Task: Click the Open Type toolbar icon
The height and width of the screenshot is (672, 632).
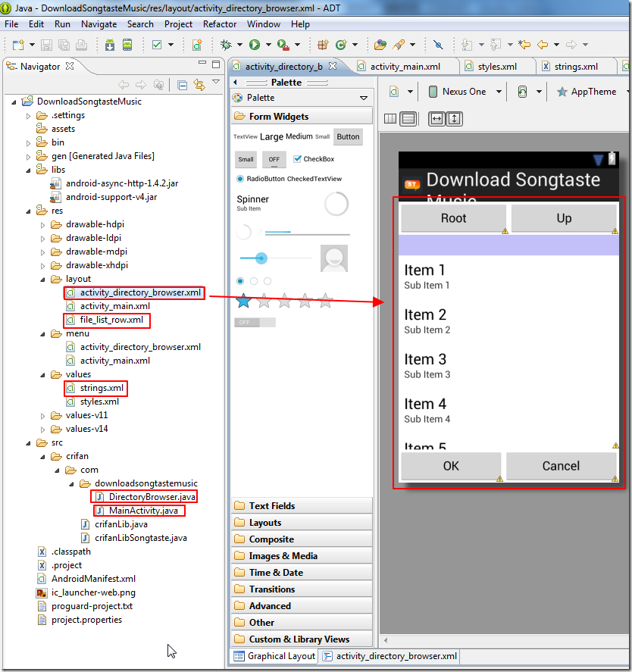Action: [x=380, y=45]
